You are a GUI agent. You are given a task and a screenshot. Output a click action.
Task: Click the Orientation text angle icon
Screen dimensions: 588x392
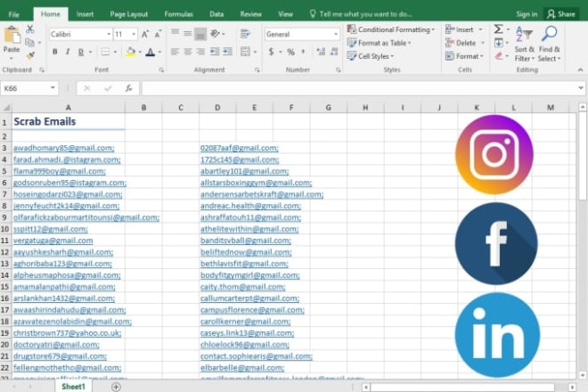[x=215, y=34]
